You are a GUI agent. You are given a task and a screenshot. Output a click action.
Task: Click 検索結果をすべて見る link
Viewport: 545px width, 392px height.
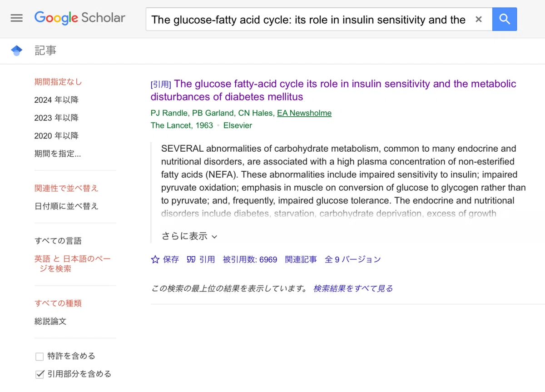(x=353, y=288)
